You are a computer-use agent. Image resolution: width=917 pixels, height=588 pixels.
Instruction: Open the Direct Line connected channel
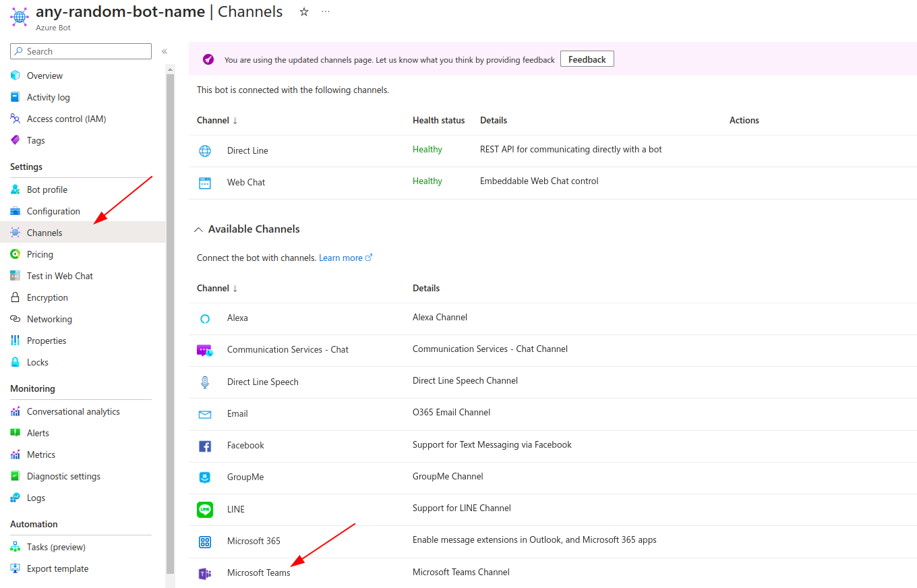pos(247,150)
